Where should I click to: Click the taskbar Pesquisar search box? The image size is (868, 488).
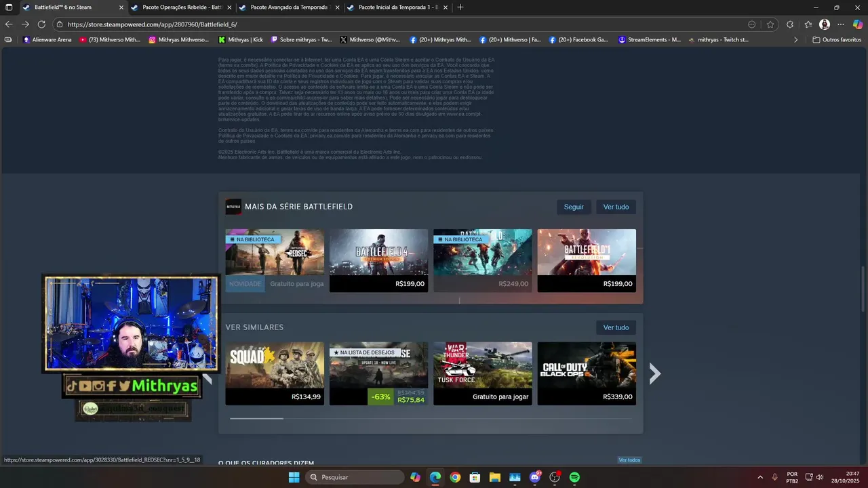(x=355, y=477)
